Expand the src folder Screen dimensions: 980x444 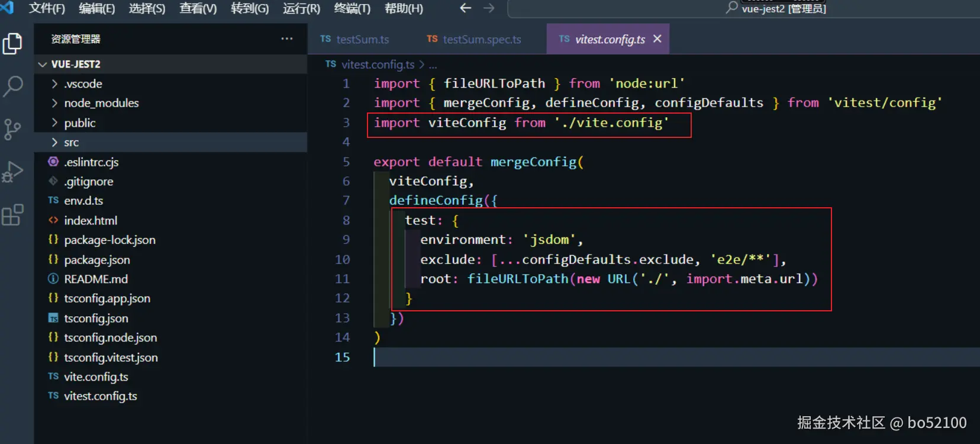pos(54,142)
